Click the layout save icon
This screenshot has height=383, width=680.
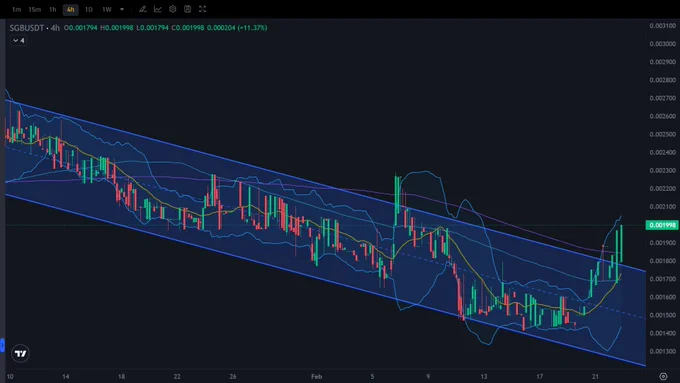coord(187,9)
